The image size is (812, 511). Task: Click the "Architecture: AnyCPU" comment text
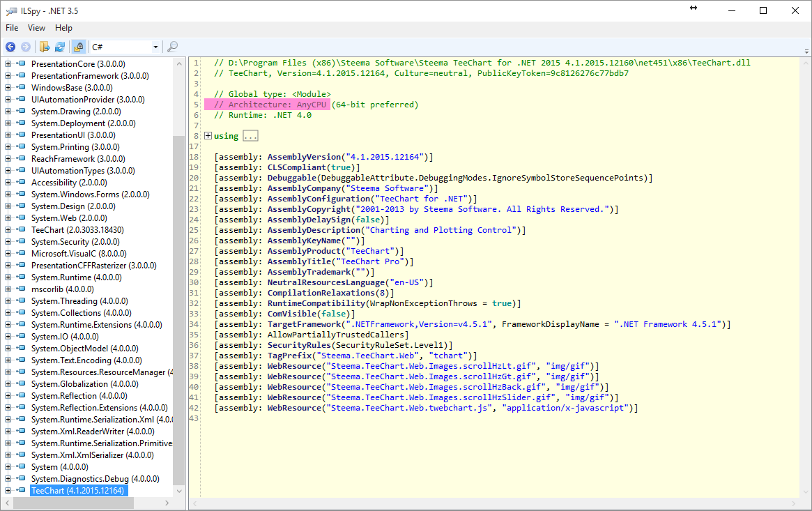pyautogui.click(x=277, y=105)
